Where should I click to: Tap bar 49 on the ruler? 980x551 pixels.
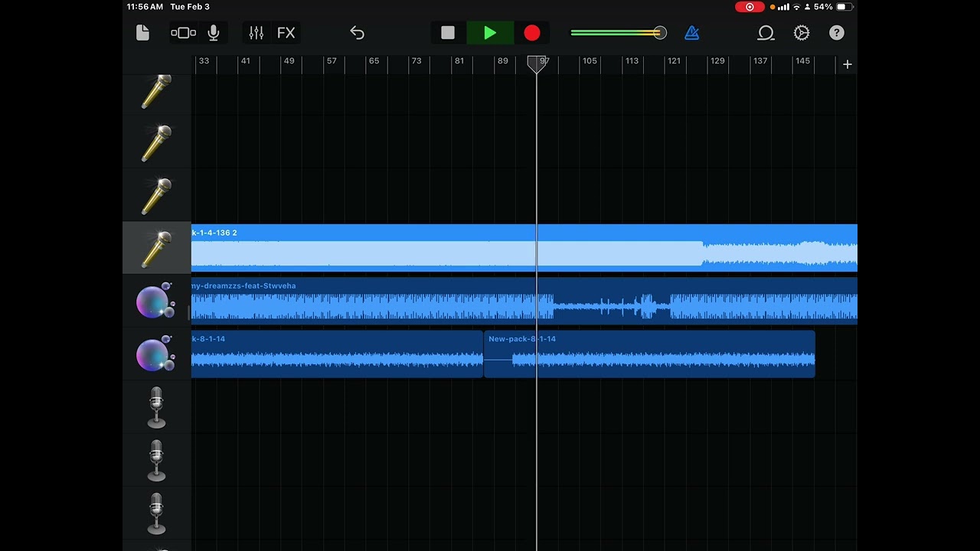tap(289, 60)
